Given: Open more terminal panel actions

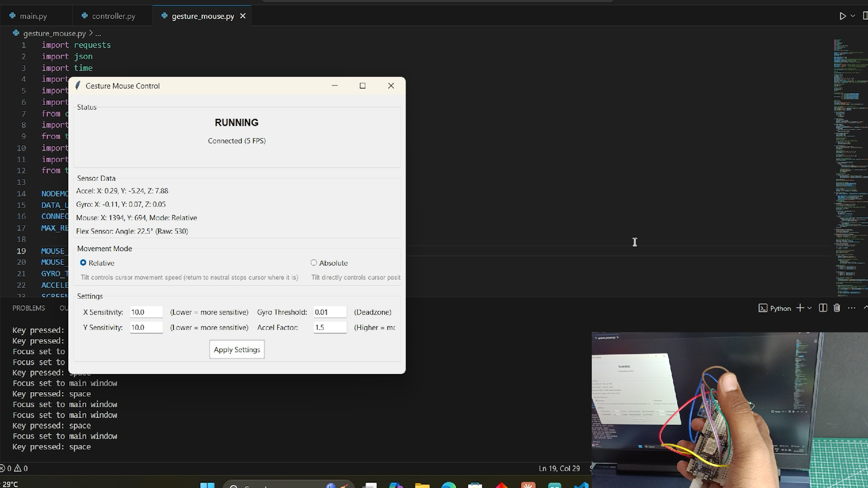Looking at the screenshot, I should 851,308.
